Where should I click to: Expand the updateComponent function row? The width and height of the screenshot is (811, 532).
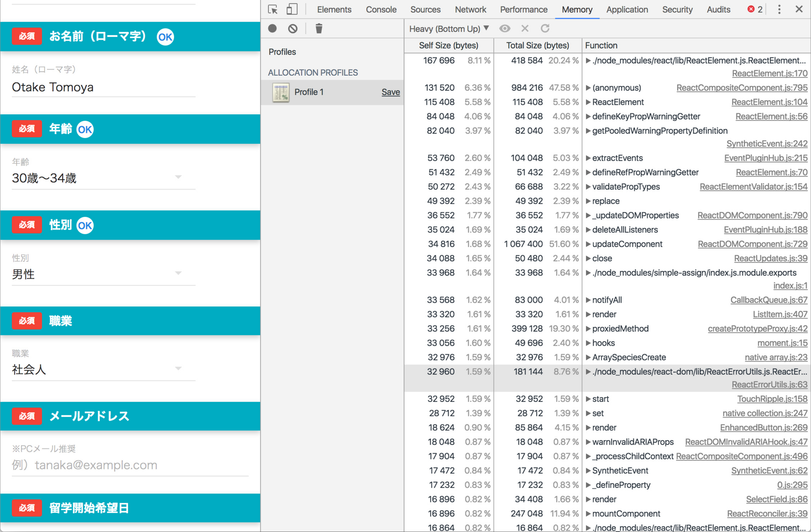click(x=588, y=244)
